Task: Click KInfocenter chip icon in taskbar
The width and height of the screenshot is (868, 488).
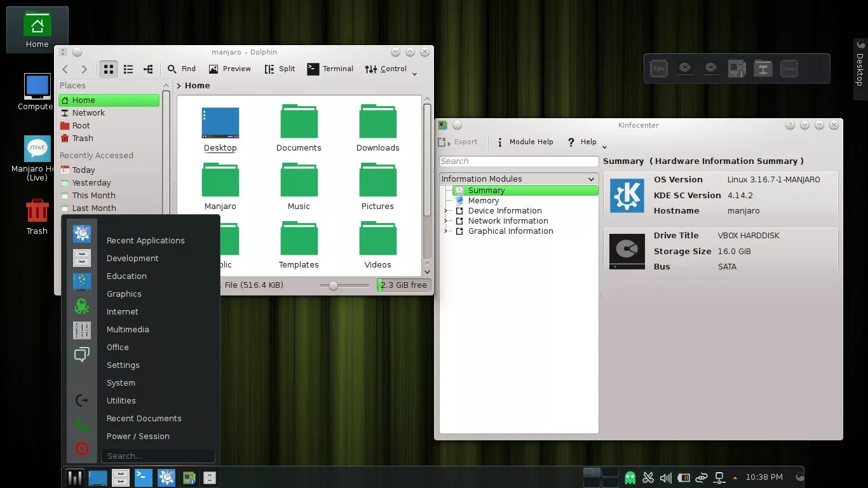Action: (x=189, y=477)
